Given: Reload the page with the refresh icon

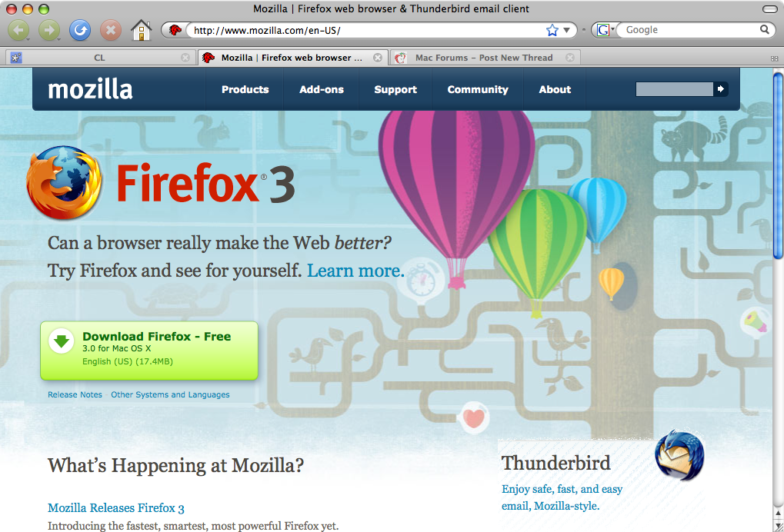Looking at the screenshot, I should 79,31.
